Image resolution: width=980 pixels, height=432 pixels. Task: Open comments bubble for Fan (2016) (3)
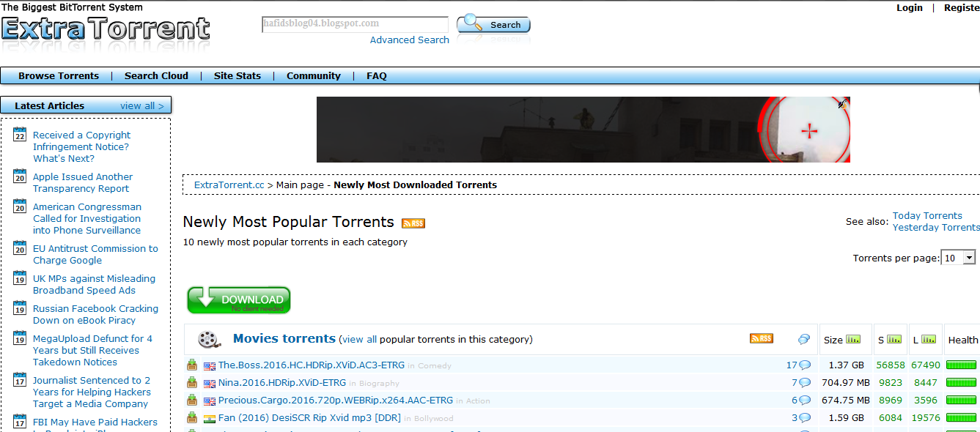point(805,417)
